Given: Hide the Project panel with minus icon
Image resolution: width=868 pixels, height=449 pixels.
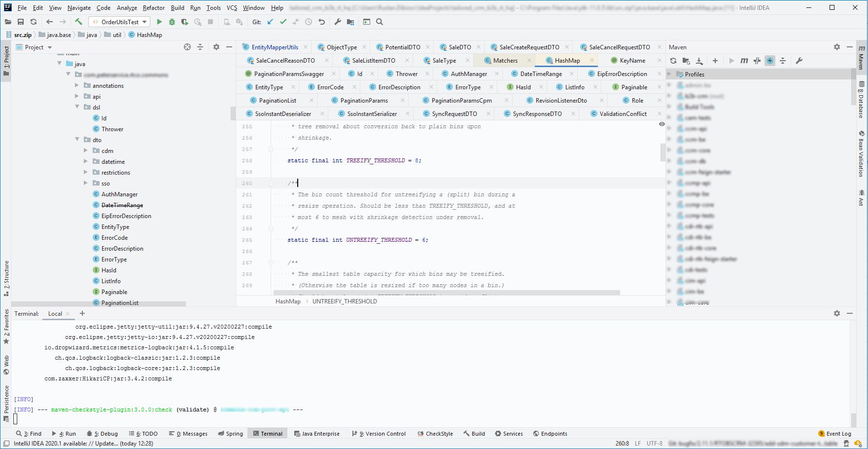Looking at the screenshot, I should point(229,47).
